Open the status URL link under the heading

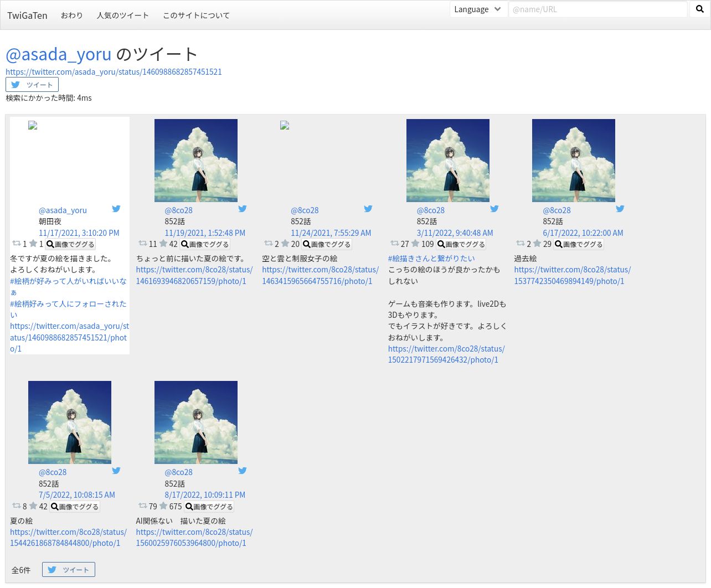click(114, 72)
